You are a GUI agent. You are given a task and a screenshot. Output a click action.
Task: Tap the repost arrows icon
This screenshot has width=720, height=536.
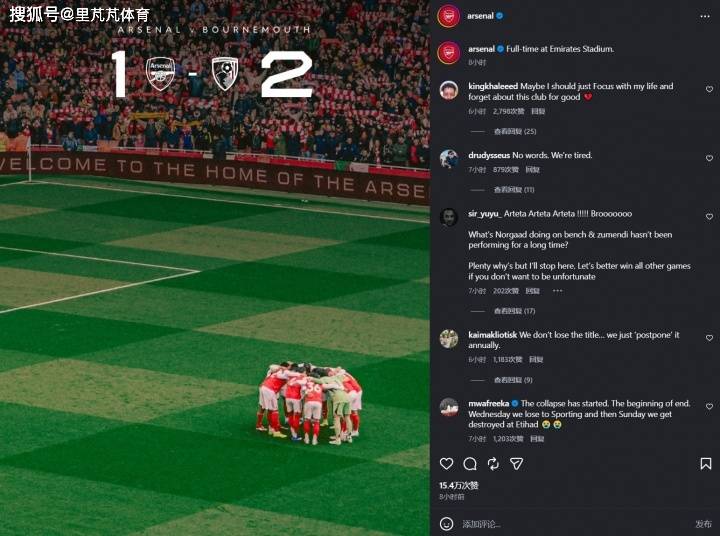pos(493,464)
